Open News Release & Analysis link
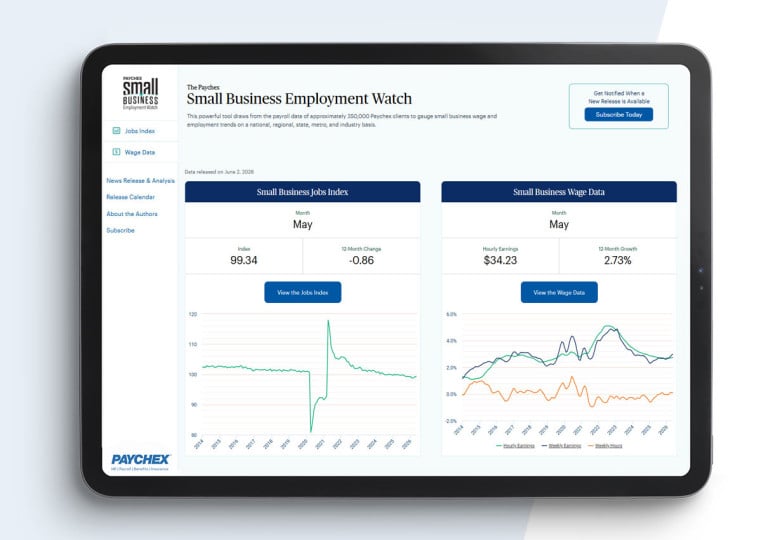Screen dimensions: 768x540 [141, 181]
